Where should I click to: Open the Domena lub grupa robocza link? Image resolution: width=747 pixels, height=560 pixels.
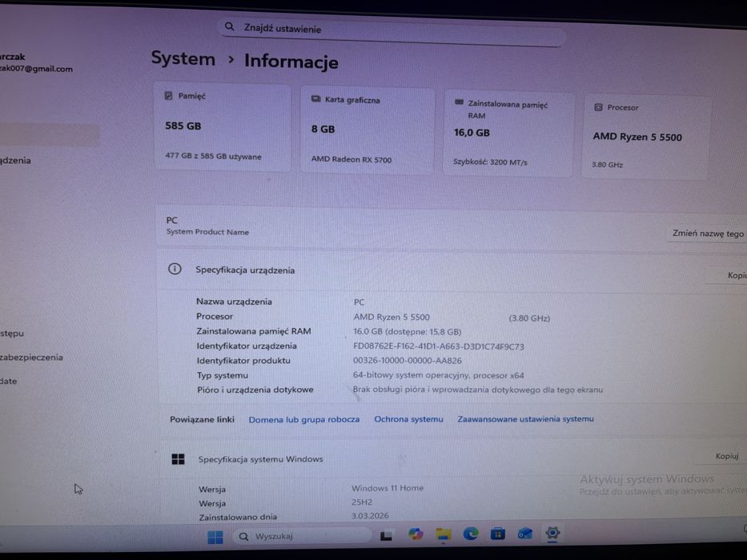(x=304, y=419)
